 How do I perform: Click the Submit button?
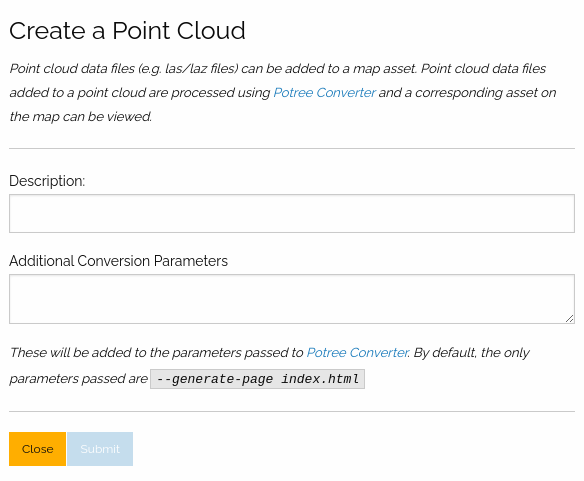pos(100,449)
